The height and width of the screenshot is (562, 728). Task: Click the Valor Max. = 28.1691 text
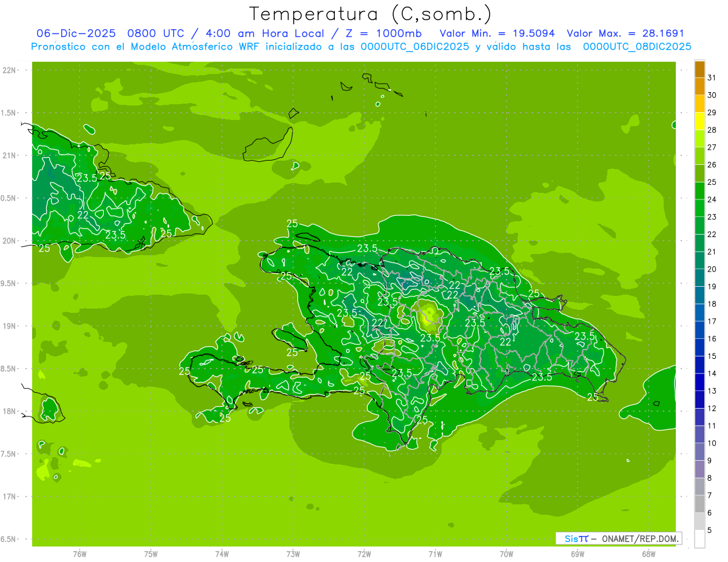click(x=625, y=33)
